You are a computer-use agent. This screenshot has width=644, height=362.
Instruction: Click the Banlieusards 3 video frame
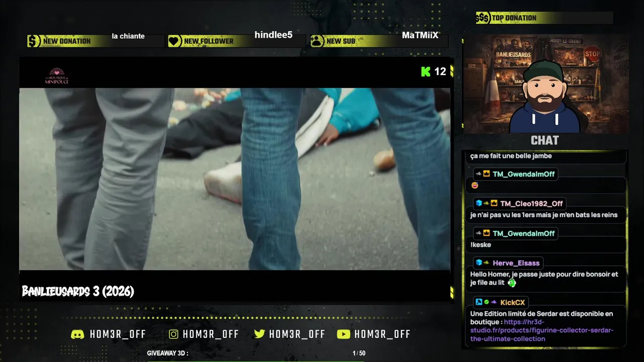click(234, 179)
